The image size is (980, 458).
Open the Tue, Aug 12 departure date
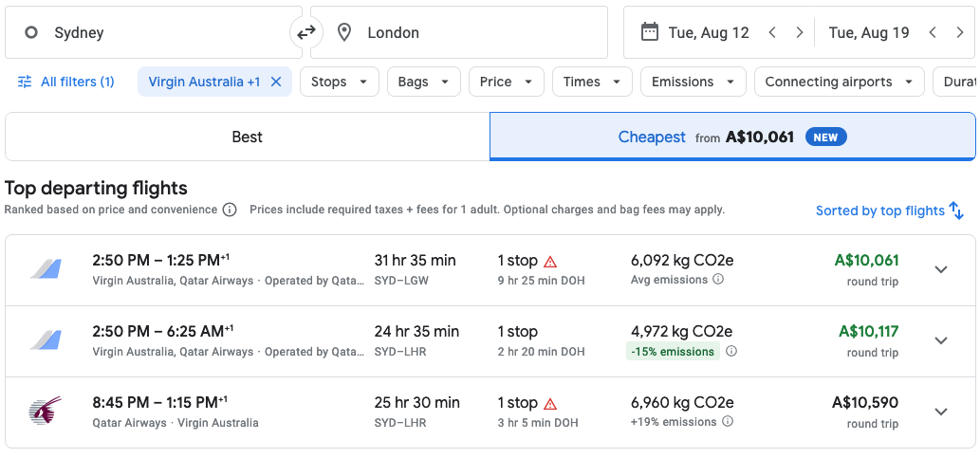(709, 32)
